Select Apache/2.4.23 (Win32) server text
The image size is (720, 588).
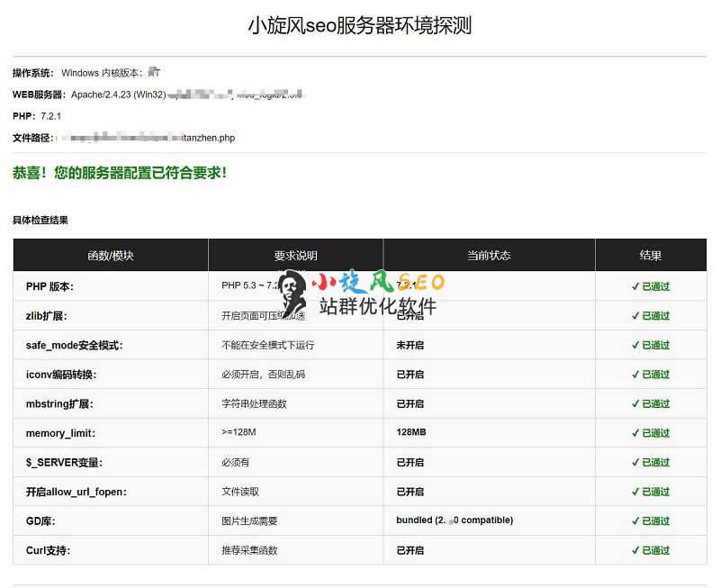[119, 95]
